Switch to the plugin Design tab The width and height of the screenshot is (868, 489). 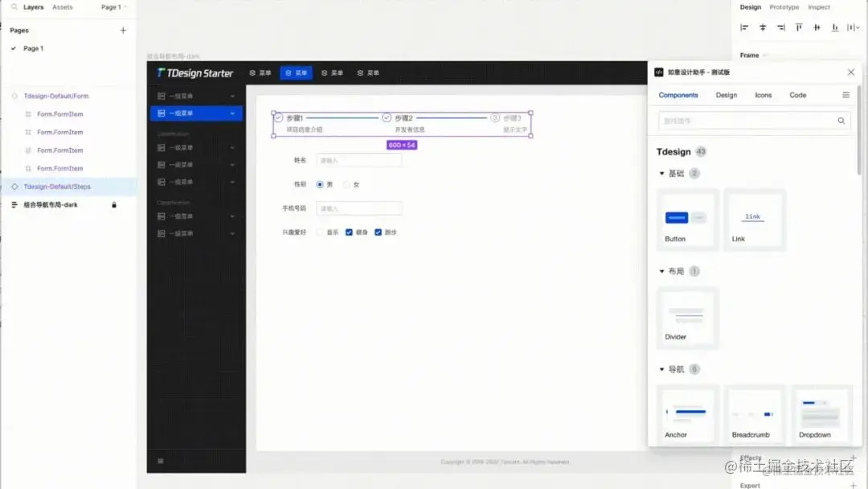click(x=727, y=95)
